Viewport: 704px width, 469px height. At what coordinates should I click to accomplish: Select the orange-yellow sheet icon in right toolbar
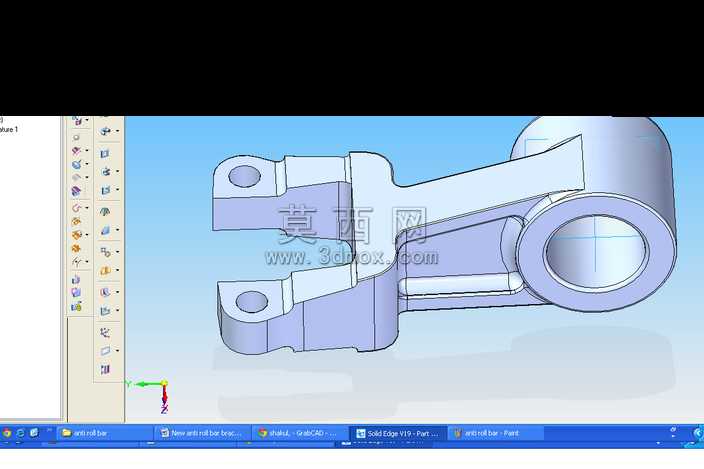(105, 271)
